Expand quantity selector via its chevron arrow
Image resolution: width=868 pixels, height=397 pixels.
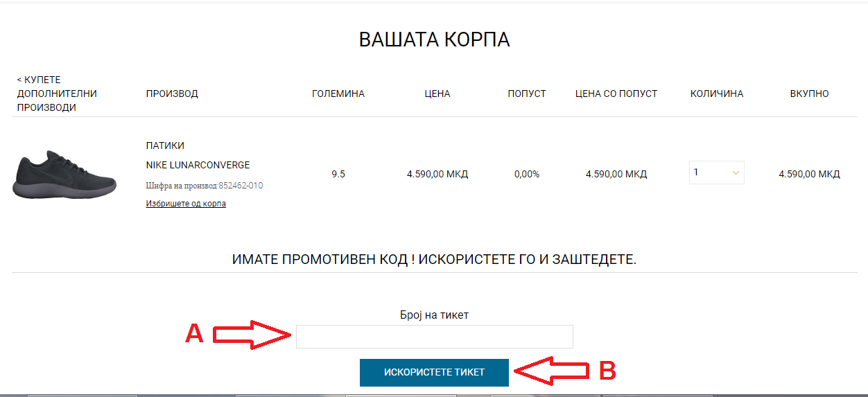point(736,173)
